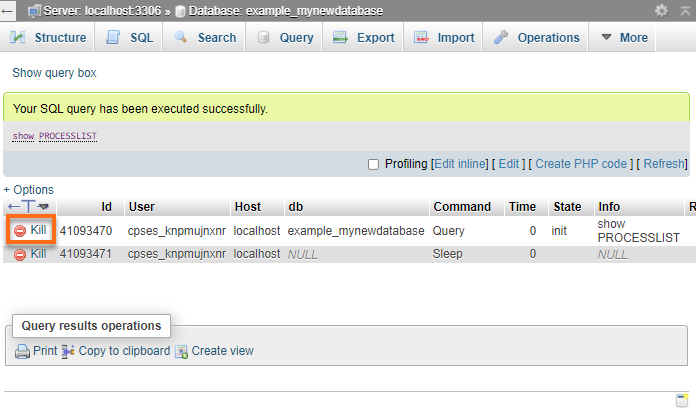
Task: Click the back arrow in top-left corner
Action: coord(8,11)
